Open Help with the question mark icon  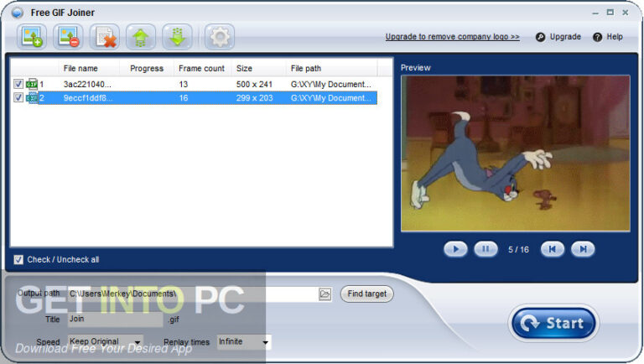pos(597,37)
